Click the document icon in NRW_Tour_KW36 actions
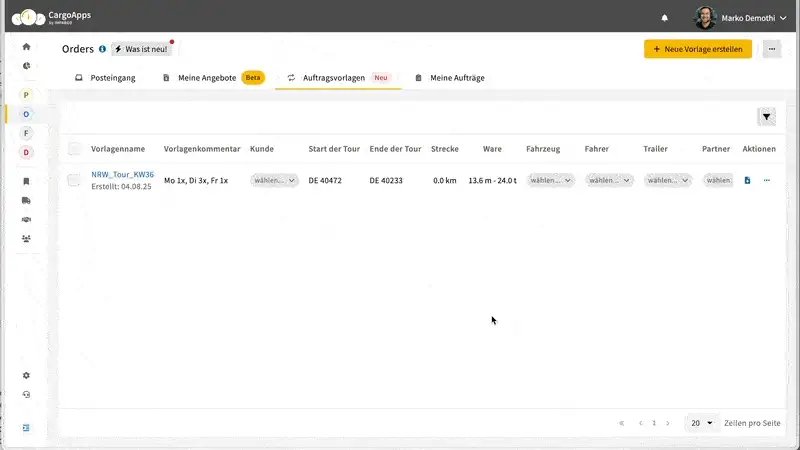The width and height of the screenshot is (800, 450). pos(747,180)
